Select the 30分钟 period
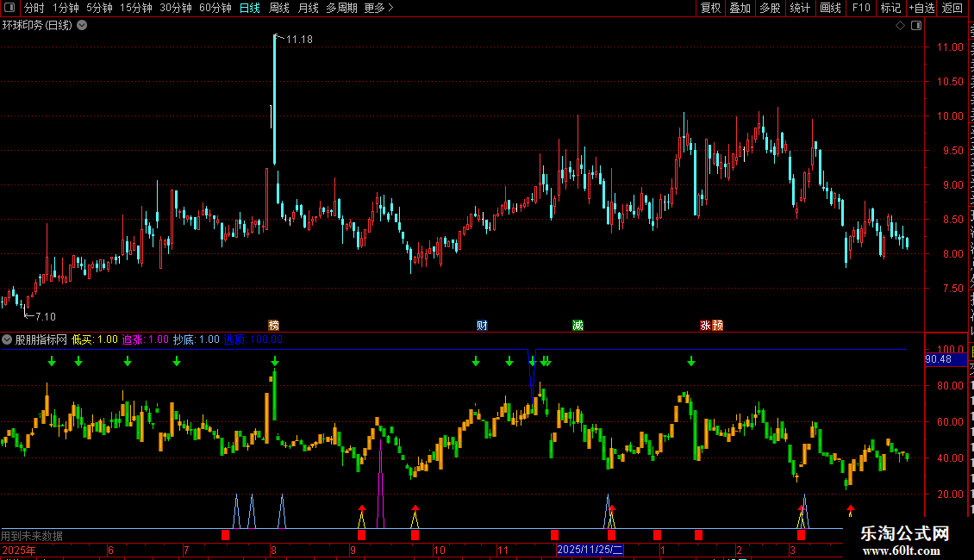Screen dimensions: 974x560 pyautogui.click(x=176, y=8)
